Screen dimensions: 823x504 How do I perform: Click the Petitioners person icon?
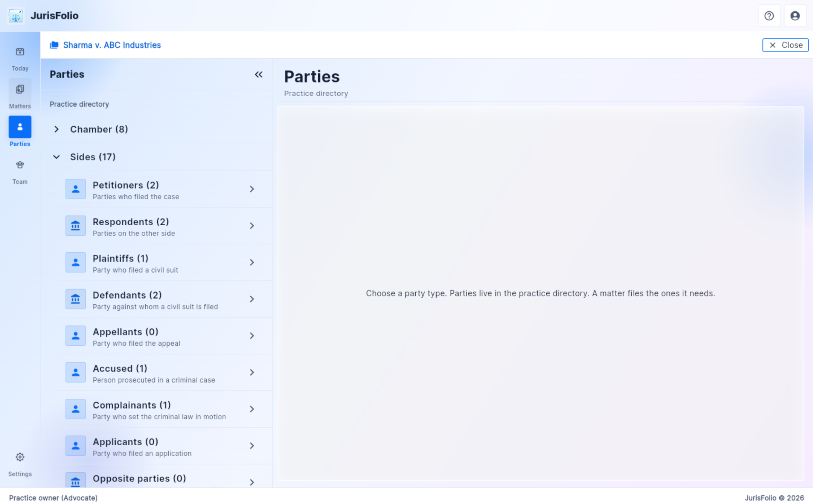tap(75, 189)
